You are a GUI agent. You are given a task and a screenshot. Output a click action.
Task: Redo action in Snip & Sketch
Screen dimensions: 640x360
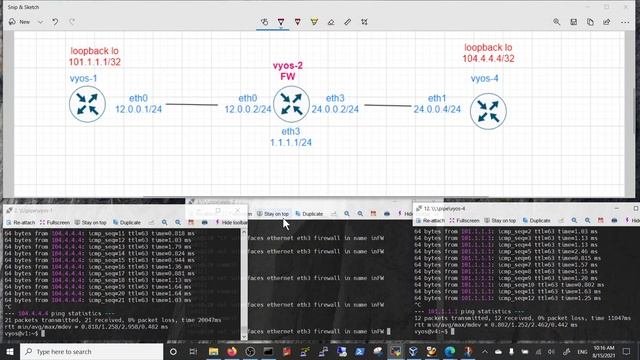coord(72,22)
